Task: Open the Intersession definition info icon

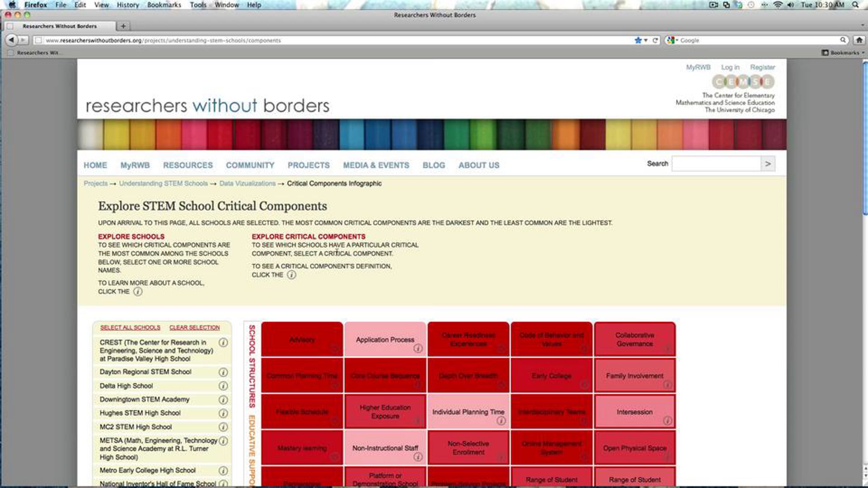Action: [667, 421]
